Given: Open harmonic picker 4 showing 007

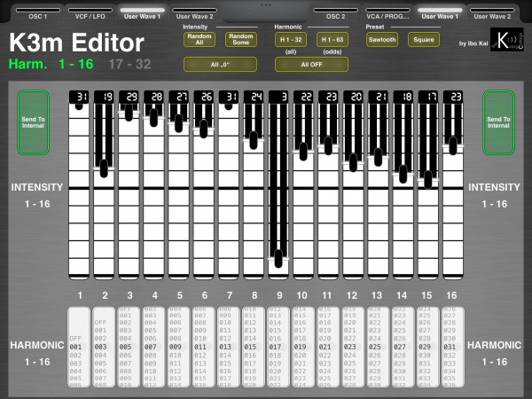Looking at the screenshot, I should (153, 347).
